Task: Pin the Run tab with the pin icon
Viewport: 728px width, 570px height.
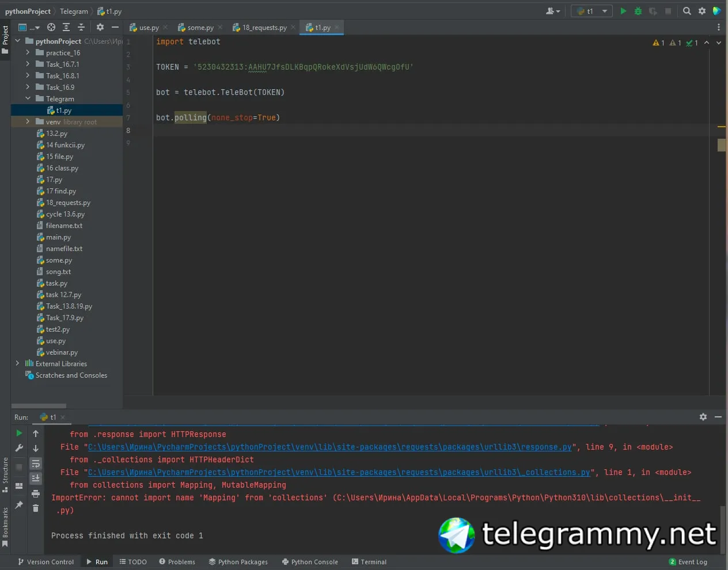Action: click(19, 505)
